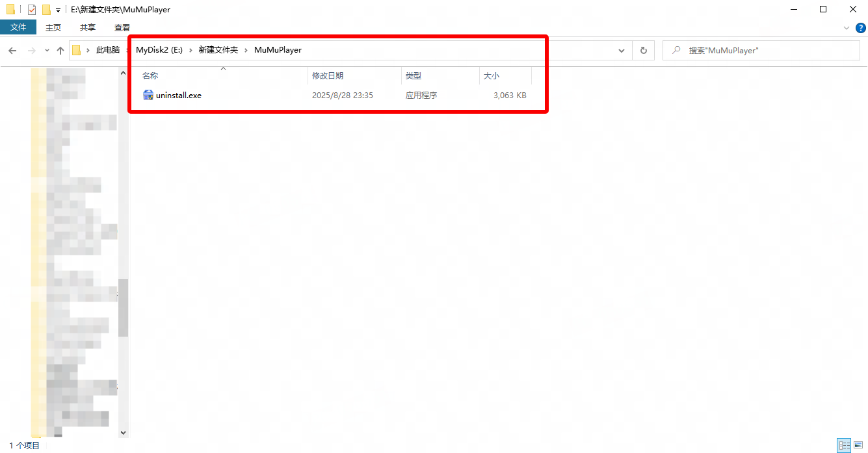Switch to details view in status bar

[844, 445]
